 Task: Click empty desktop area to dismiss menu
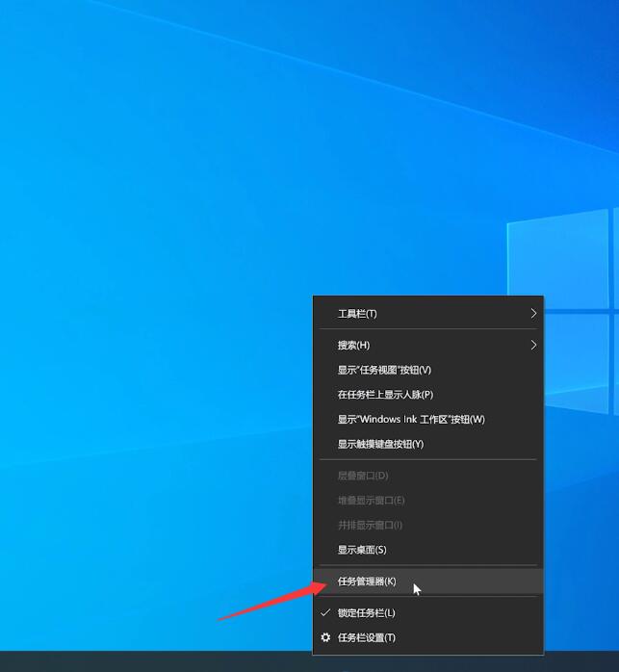pos(144,289)
